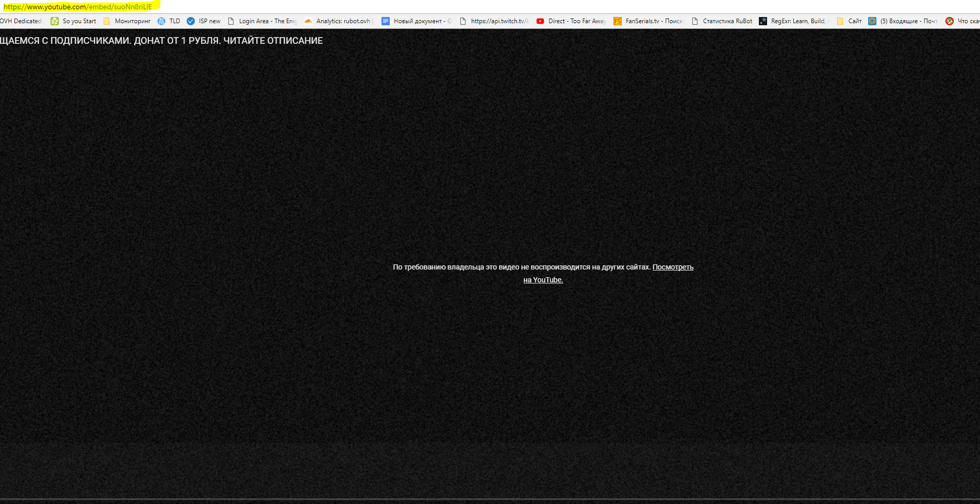Click the ISP new bookmark icon

191,21
